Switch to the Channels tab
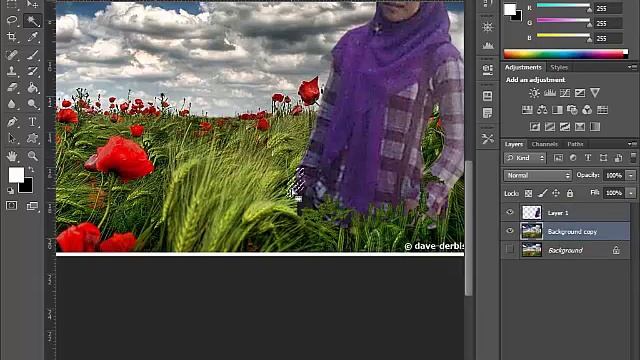 [x=544, y=144]
